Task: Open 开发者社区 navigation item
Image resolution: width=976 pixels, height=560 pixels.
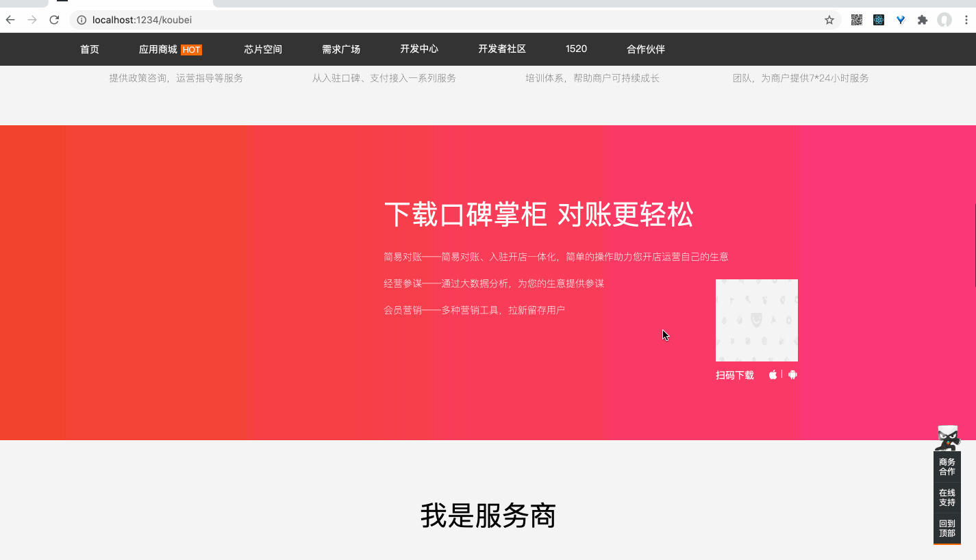Action: click(502, 49)
